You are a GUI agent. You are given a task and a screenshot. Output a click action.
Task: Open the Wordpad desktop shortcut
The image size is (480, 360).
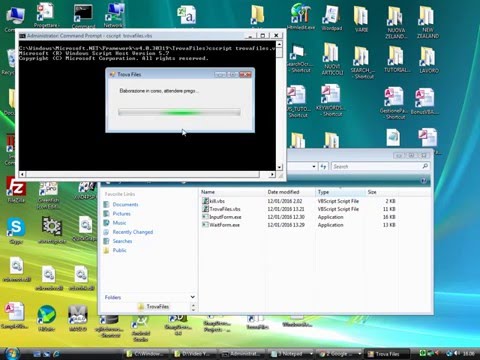coord(332,17)
